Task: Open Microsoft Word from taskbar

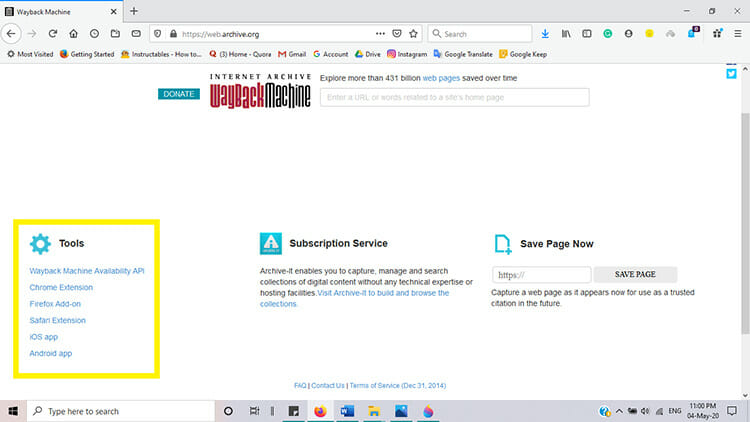Action: point(347,411)
